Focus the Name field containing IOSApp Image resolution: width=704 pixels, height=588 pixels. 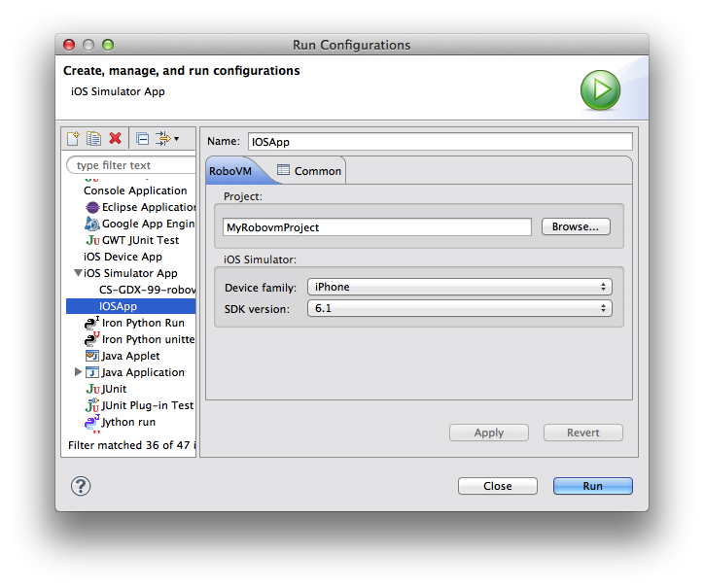pos(440,142)
